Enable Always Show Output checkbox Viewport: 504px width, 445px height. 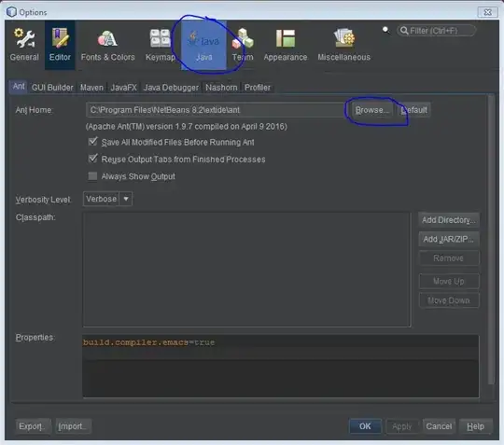click(x=92, y=176)
